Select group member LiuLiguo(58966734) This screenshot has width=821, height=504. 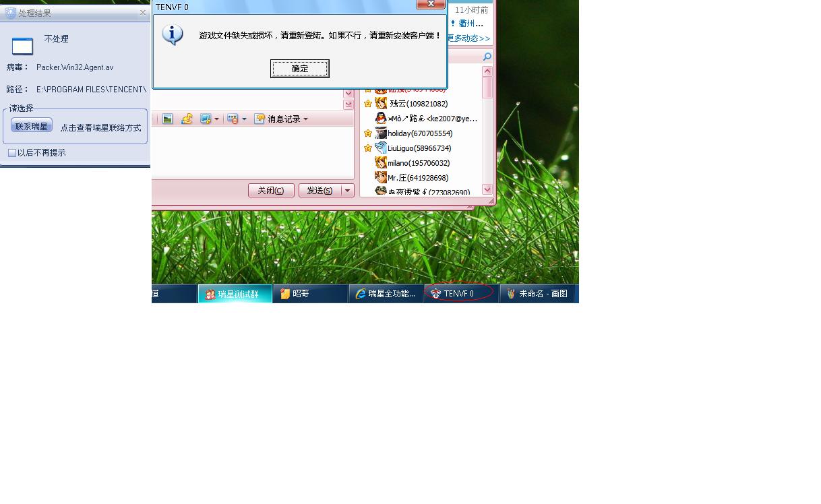coord(419,148)
